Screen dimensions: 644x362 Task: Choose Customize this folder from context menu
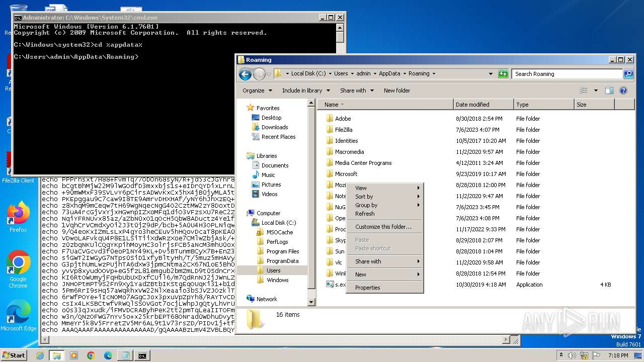(385, 227)
